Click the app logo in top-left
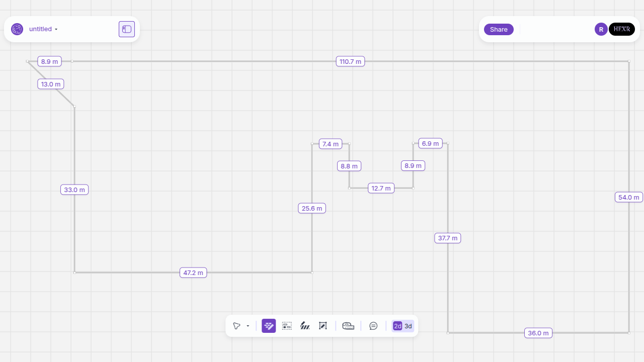The height and width of the screenshot is (362, 644). tap(17, 29)
